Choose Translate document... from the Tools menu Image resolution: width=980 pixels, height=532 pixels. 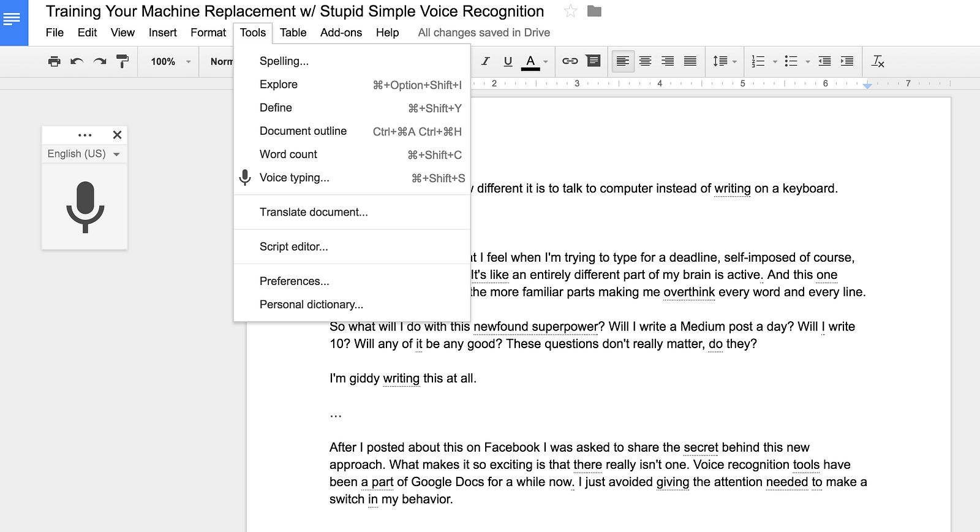[x=352, y=212]
